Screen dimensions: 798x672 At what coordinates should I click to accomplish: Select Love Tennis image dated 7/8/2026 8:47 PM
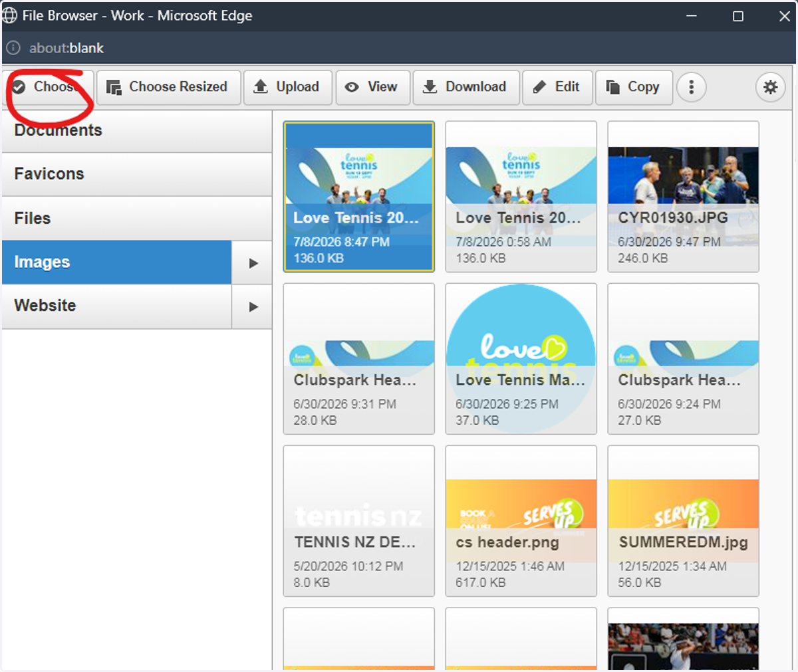pos(359,197)
